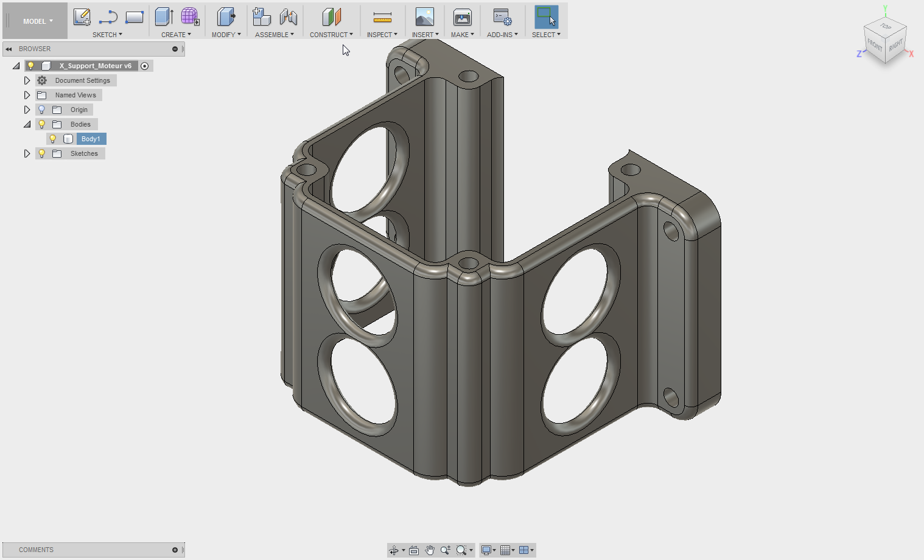This screenshot has width=924, height=560.
Task: Expand the Sketches folder in browser
Action: pyautogui.click(x=27, y=153)
